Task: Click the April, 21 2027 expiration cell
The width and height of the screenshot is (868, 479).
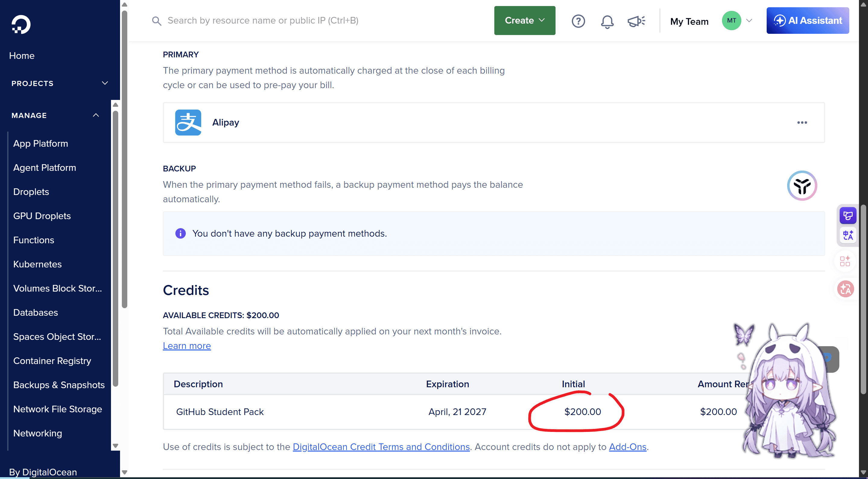Action: (x=457, y=411)
